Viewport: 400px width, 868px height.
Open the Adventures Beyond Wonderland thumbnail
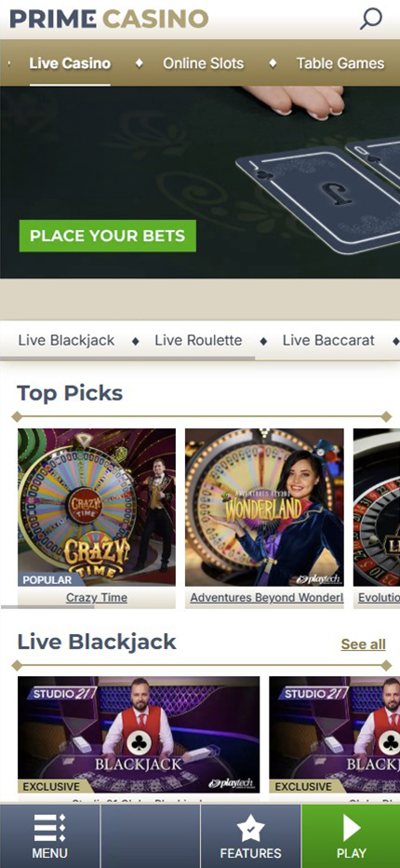tap(264, 507)
